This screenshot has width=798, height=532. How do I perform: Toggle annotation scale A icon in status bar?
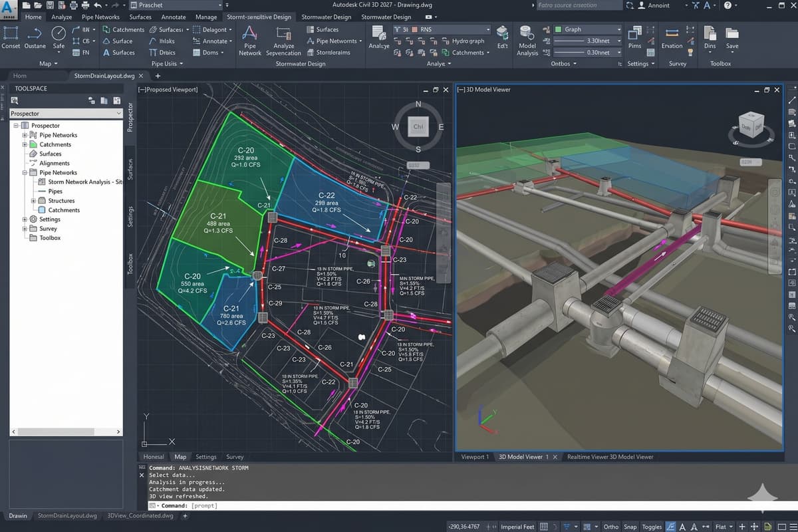pos(682,526)
